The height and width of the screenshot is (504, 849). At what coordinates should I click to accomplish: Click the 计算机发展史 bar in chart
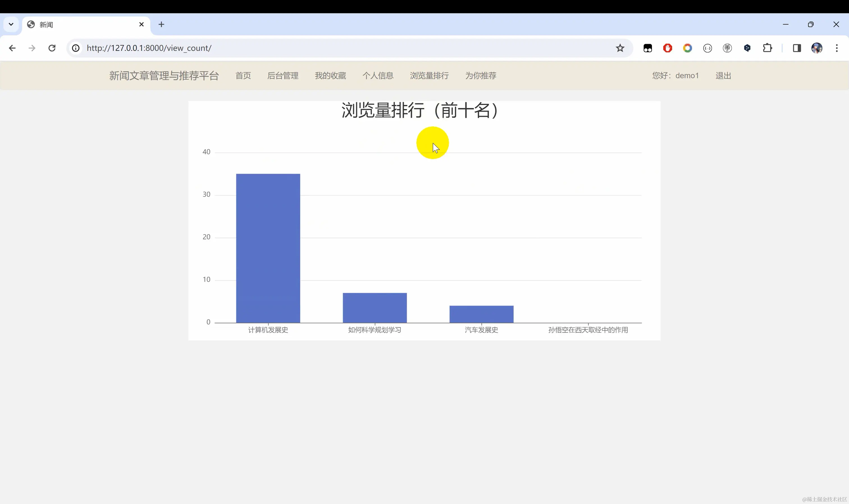[x=268, y=248]
